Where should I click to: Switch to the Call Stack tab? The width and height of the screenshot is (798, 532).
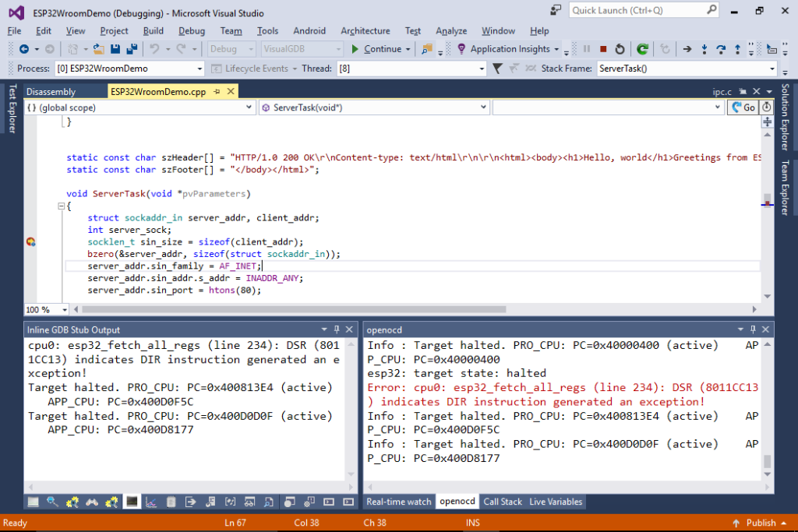[503, 502]
